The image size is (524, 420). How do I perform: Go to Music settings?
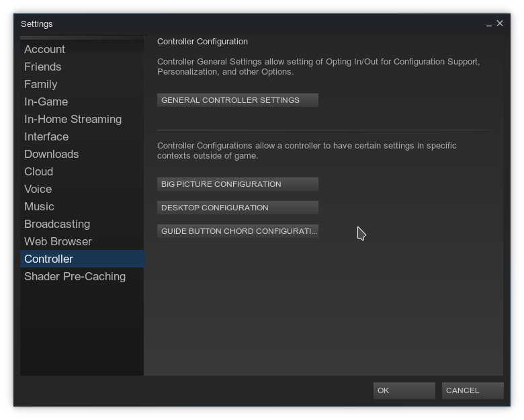click(39, 207)
